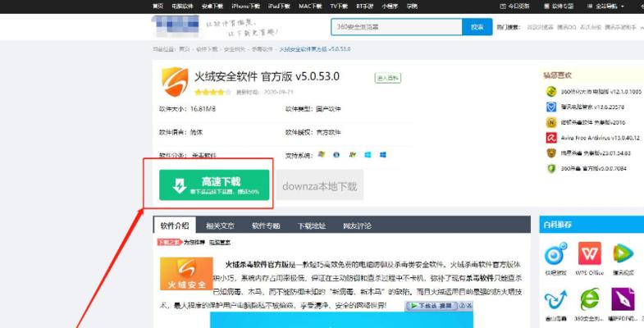The height and width of the screenshot is (328, 644).
Task: Click the green play download bar button
Action: pyautogui.click(x=431, y=306)
